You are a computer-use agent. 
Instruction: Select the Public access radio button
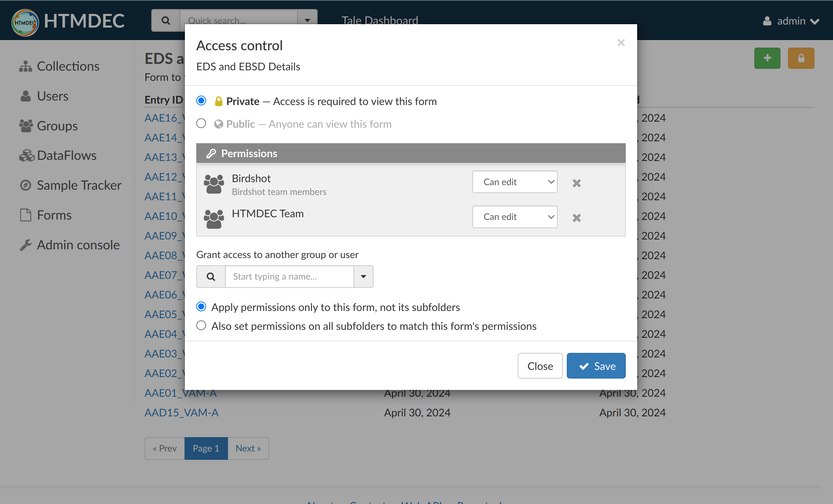201,123
